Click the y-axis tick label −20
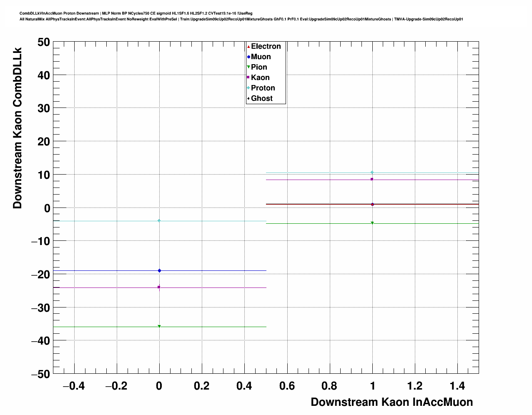The height and width of the screenshot is (415, 532). point(41,275)
